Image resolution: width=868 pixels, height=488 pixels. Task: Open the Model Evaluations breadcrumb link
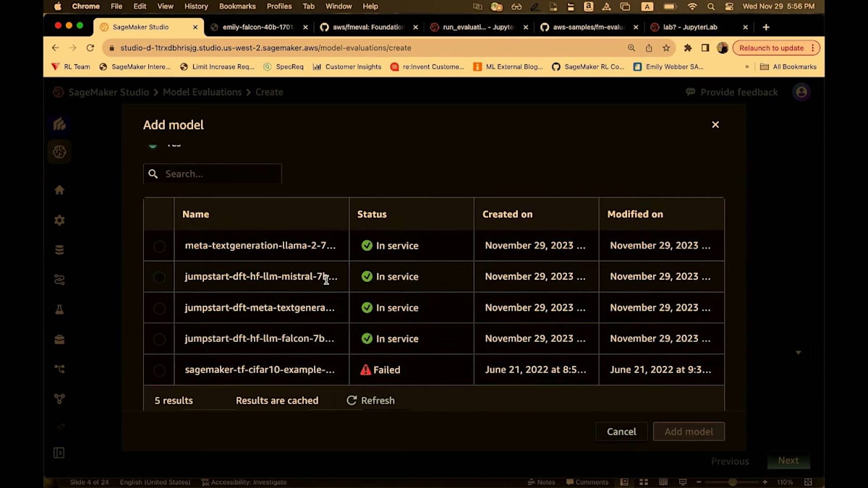(202, 92)
